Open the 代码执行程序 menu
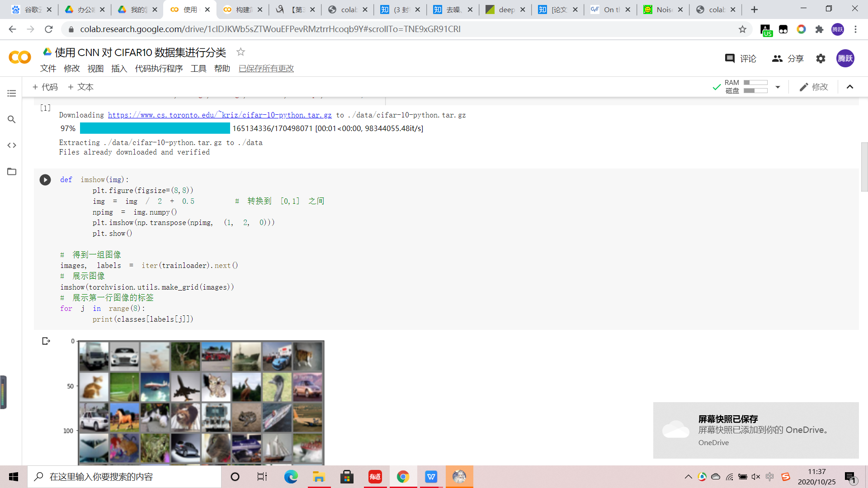The height and width of the screenshot is (488, 868). tap(159, 69)
